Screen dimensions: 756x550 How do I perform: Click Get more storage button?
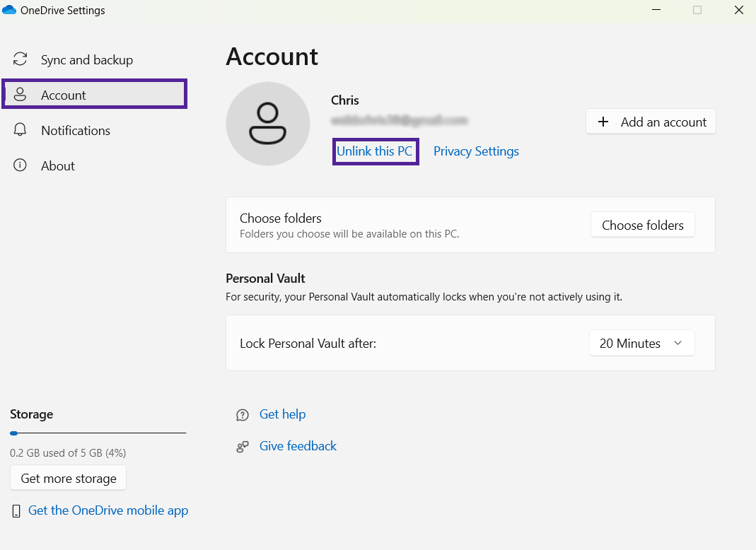[x=69, y=478]
